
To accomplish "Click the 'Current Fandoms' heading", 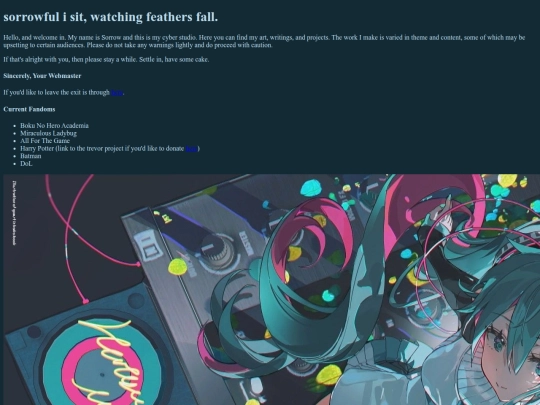I will click(29, 109).
